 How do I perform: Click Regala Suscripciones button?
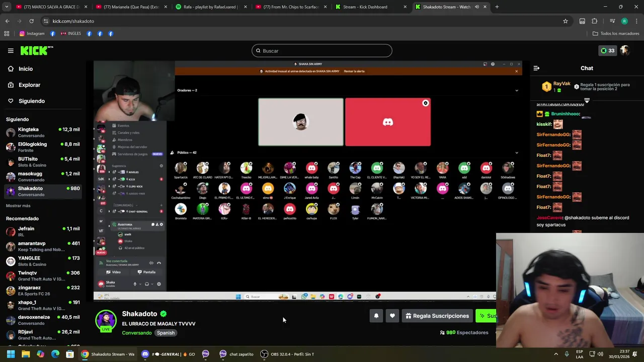437,316
